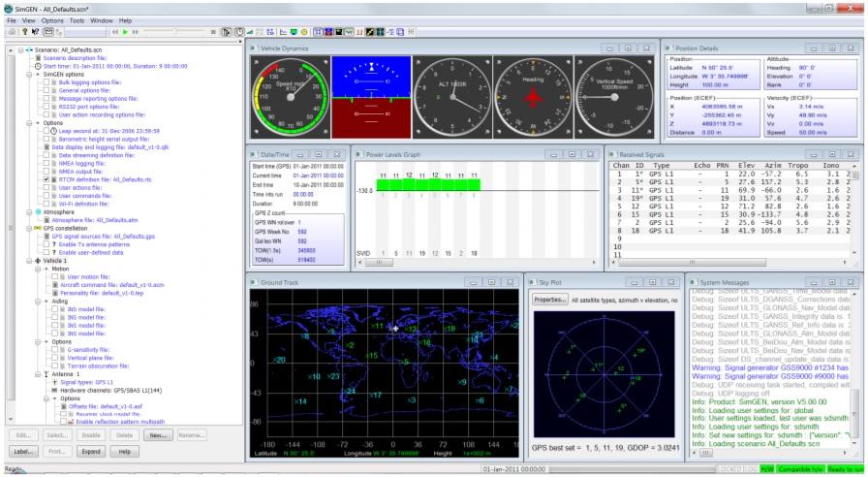Image resolution: width=868 pixels, height=477 pixels.
Task: Click the Expand button below the tree
Action: coord(93,451)
